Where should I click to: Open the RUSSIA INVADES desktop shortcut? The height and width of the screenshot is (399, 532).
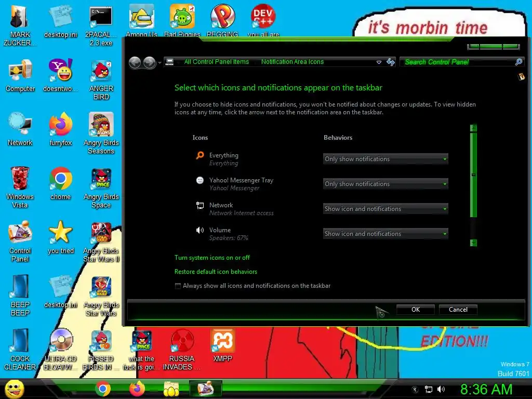point(182,350)
